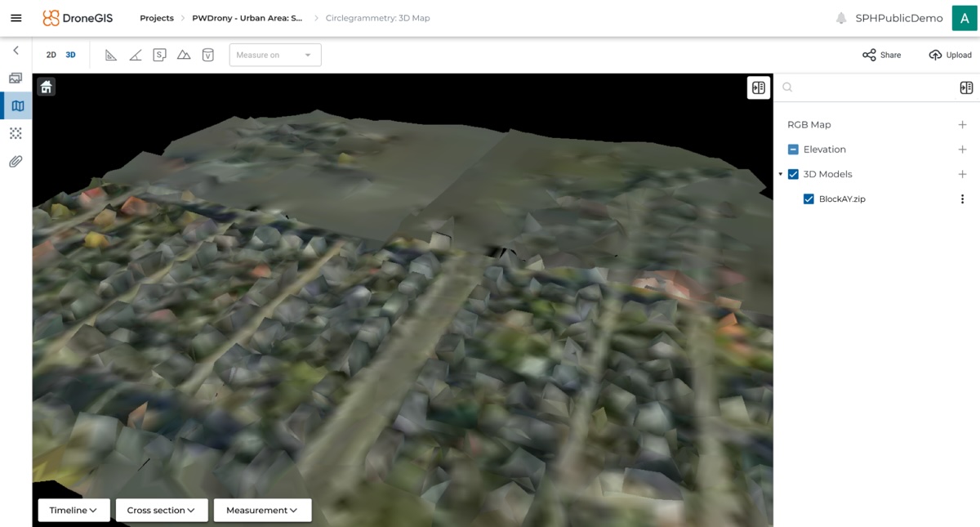Open the point cloud sidebar icon

(x=16, y=133)
